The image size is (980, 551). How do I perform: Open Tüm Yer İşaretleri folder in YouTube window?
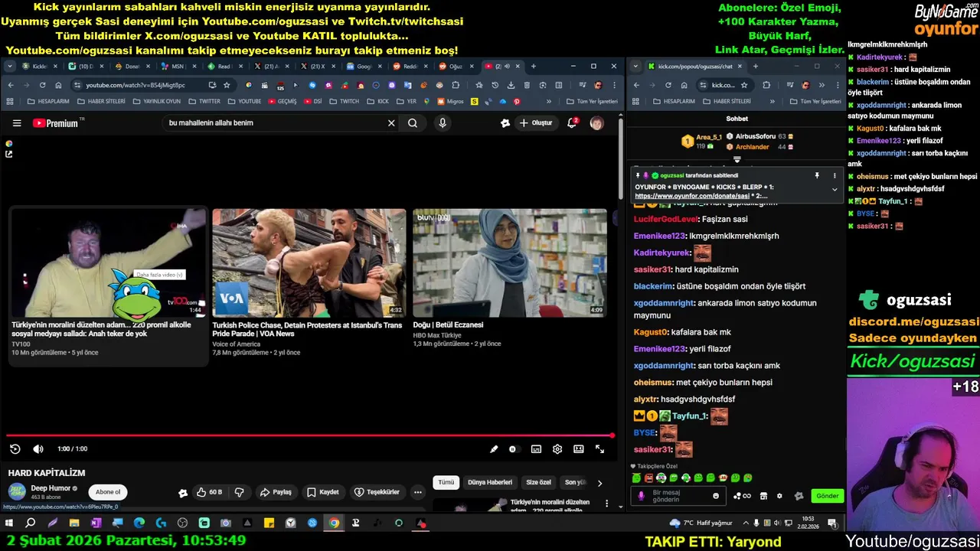[x=592, y=101]
